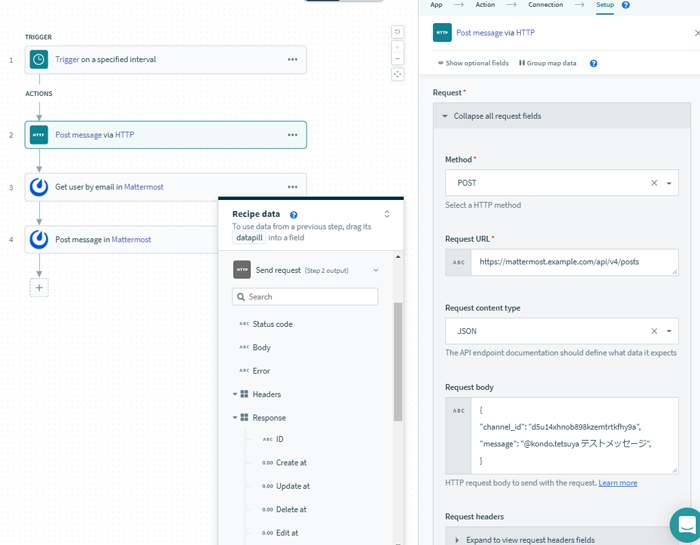Click the Request URL input field

pyautogui.click(x=574, y=262)
